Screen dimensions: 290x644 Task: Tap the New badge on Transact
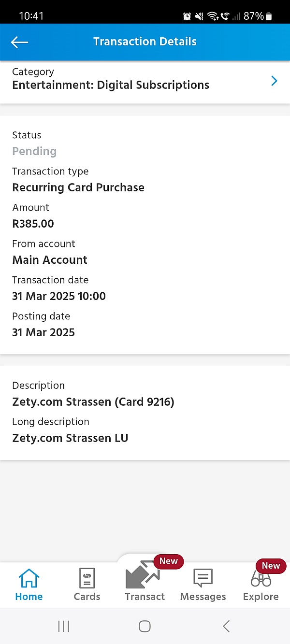pos(168,561)
